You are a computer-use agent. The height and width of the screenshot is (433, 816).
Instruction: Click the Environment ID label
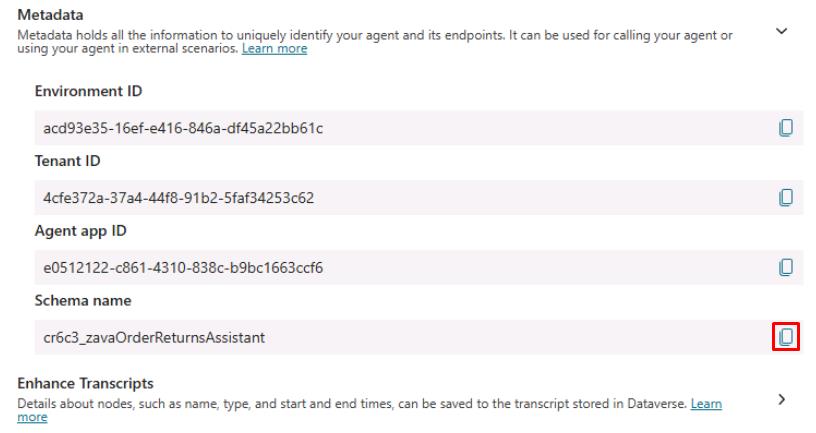point(88,91)
